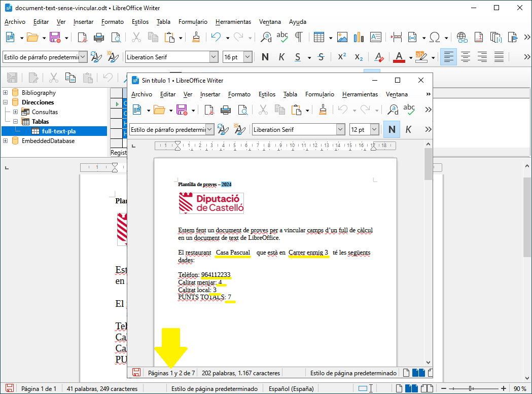Viewport: 532px width, 394px height.
Task: Click save indicator in Sin título 1 status bar
Action: [x=136, y=373]
